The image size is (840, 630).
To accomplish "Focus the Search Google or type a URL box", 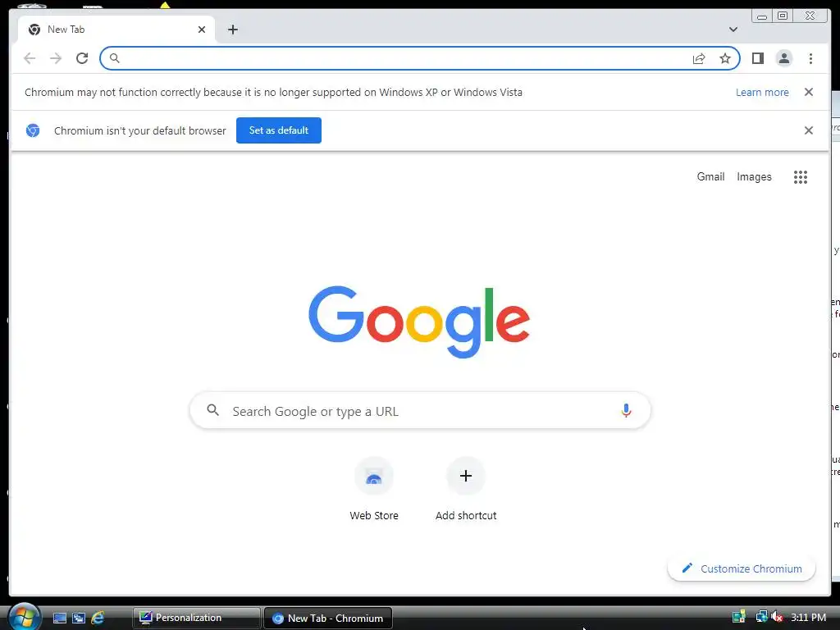I will [420, 411].
